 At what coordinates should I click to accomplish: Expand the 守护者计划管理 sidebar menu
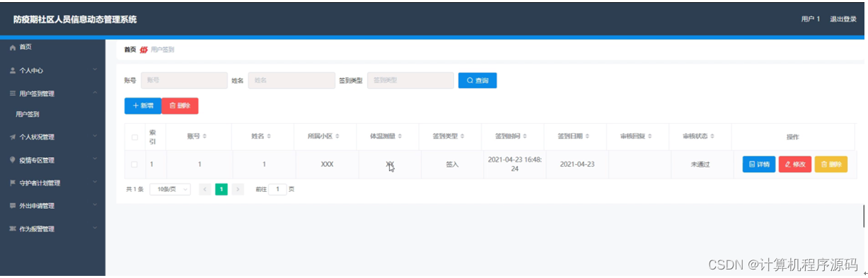pyautogui.click(x=95, y=183)
